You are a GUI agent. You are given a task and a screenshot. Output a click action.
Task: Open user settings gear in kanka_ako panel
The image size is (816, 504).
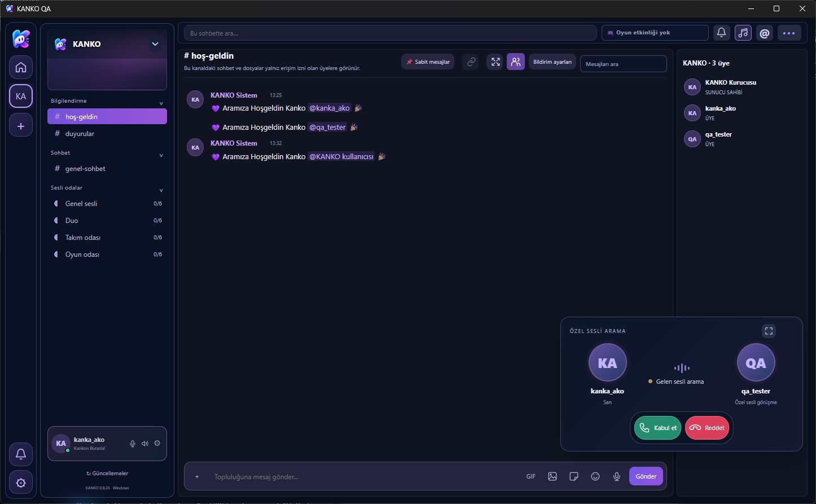(157, 444)
